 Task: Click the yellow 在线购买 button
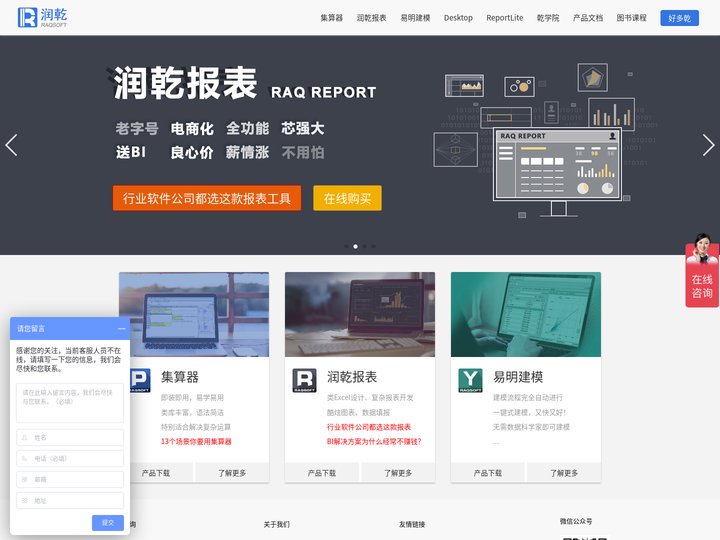347,198
